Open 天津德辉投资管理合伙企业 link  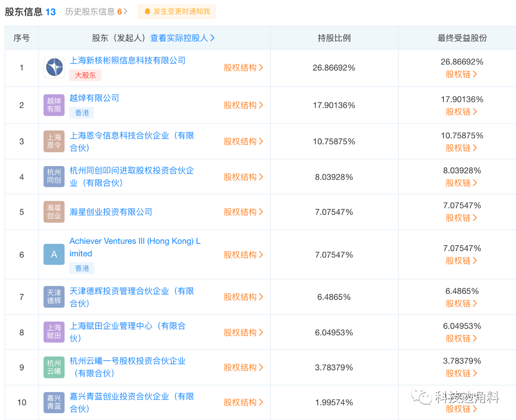click(x=132, y=297)
